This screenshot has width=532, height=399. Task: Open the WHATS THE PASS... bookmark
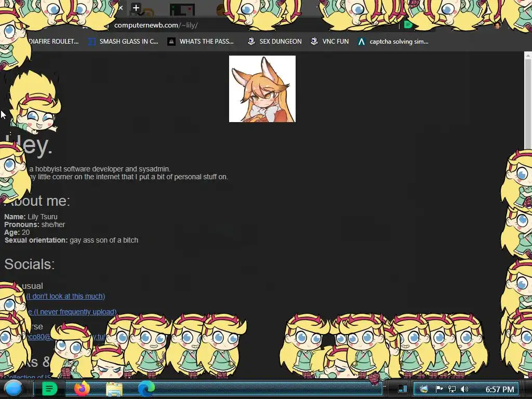tap(201, 42)
